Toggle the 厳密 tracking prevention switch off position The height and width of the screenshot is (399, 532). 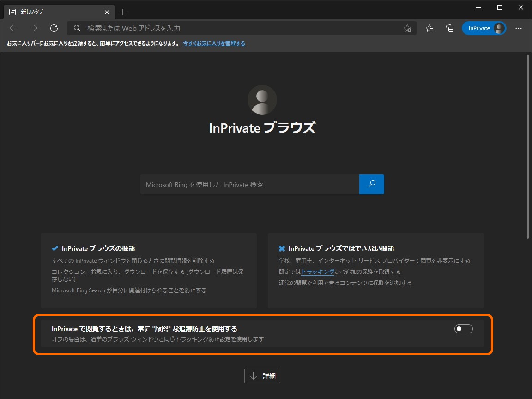click(x=463, y=328)
